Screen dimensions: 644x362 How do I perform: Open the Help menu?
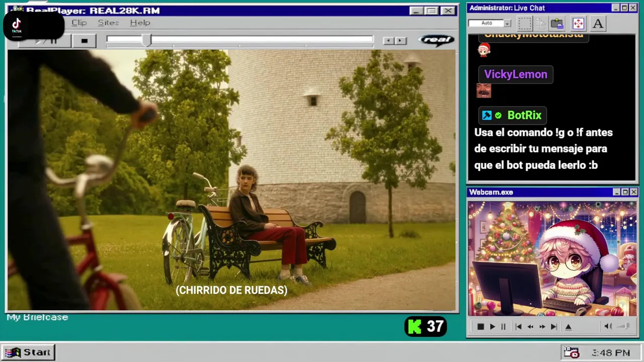point(140,23)
